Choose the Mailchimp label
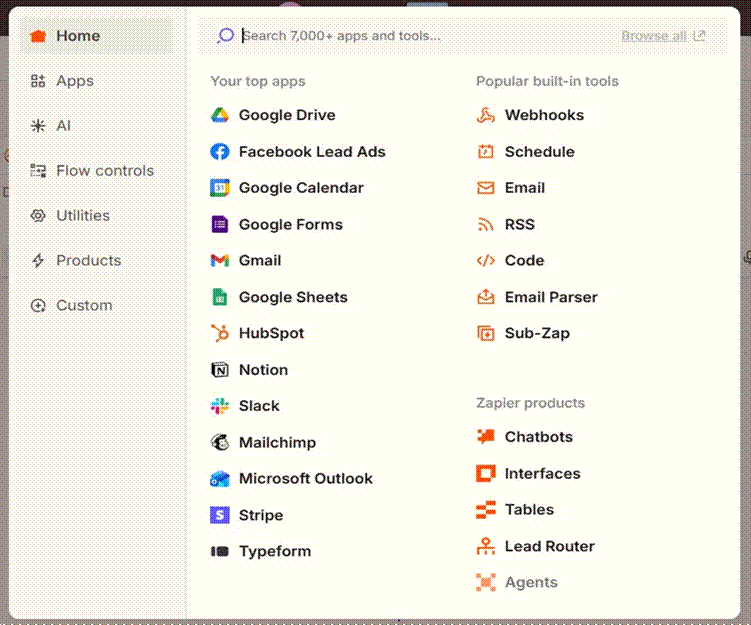751x625 pixels. [277, 442]
